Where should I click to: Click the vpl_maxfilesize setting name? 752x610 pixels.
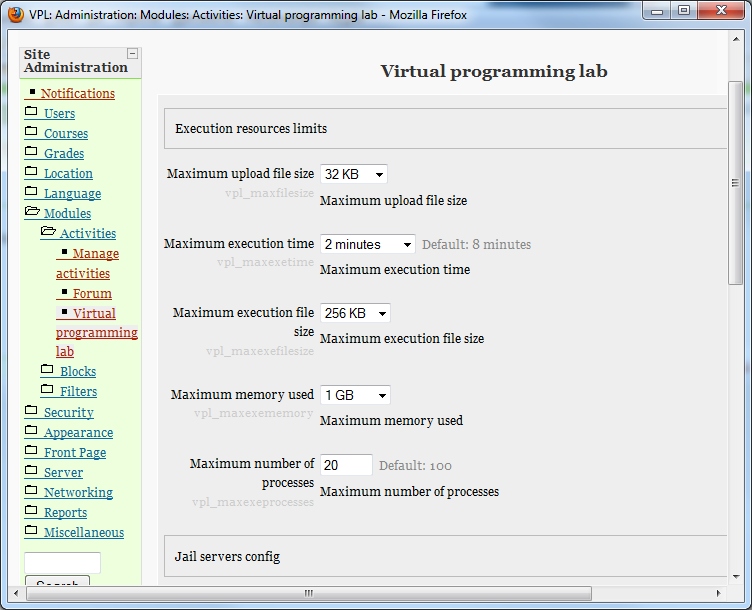270,193
